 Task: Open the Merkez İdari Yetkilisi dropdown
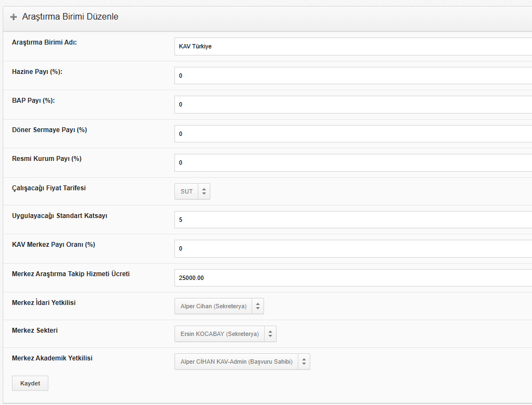[x=219, y=306]
